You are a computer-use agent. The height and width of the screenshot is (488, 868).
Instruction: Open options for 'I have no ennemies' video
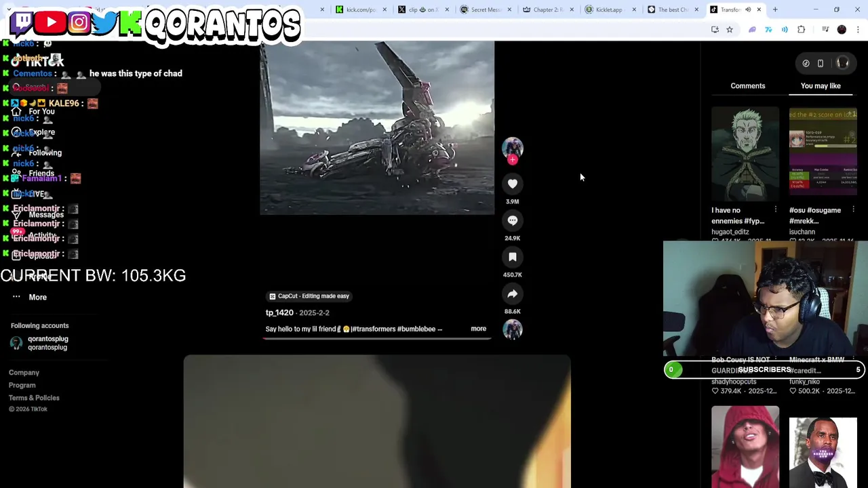(x=776, y=210)
